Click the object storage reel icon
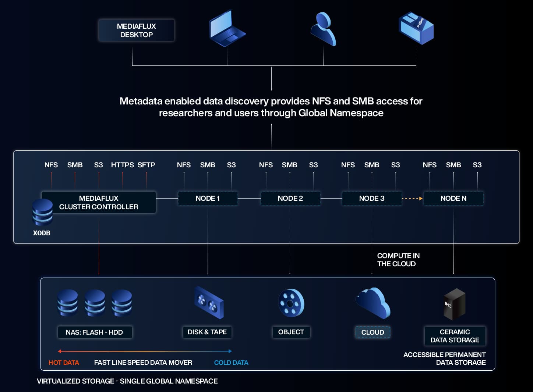The height and width of the screenshot is (392, 533). (x=291, y=303)
